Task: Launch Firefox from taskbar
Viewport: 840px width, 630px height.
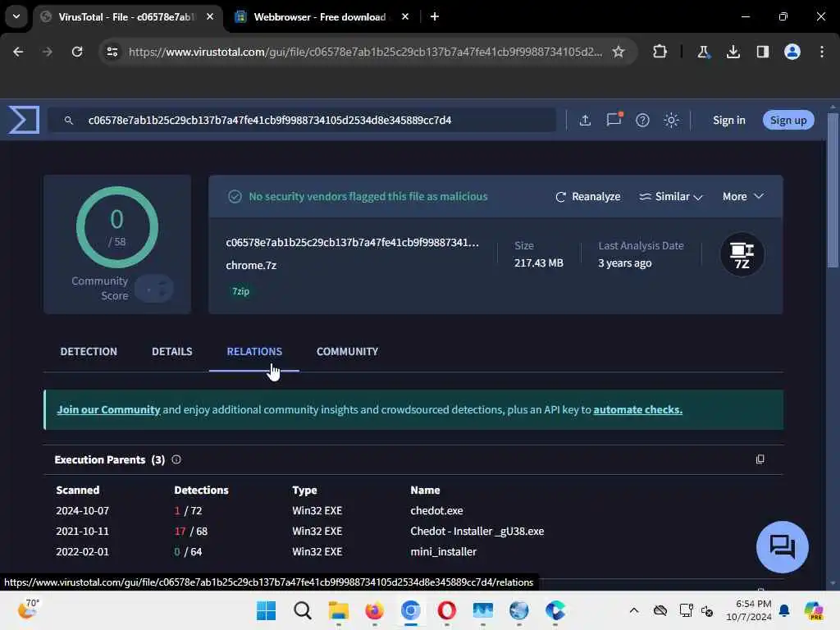Action: pos(374,610)
